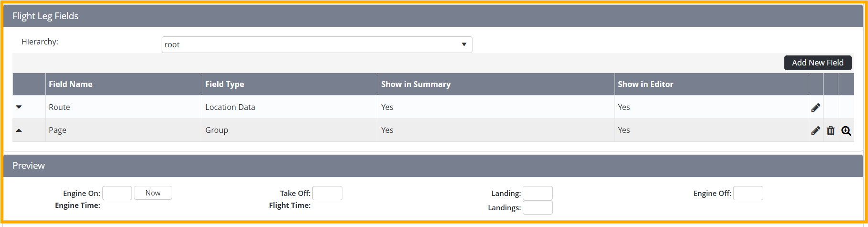Click the Field Name column header
Viewport: 868px width, 227px height.
pyautogui.click(x=71, y=84)
